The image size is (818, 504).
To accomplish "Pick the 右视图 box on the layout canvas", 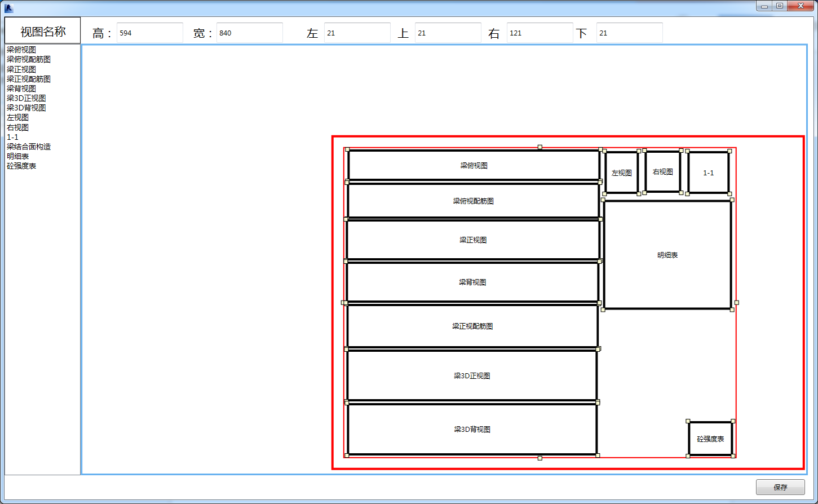I will click(x=663, y=171).
